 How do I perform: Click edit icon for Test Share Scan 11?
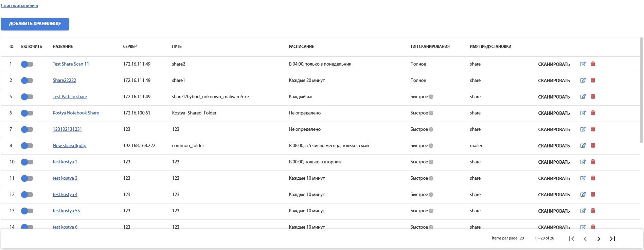tap(583, 64)
